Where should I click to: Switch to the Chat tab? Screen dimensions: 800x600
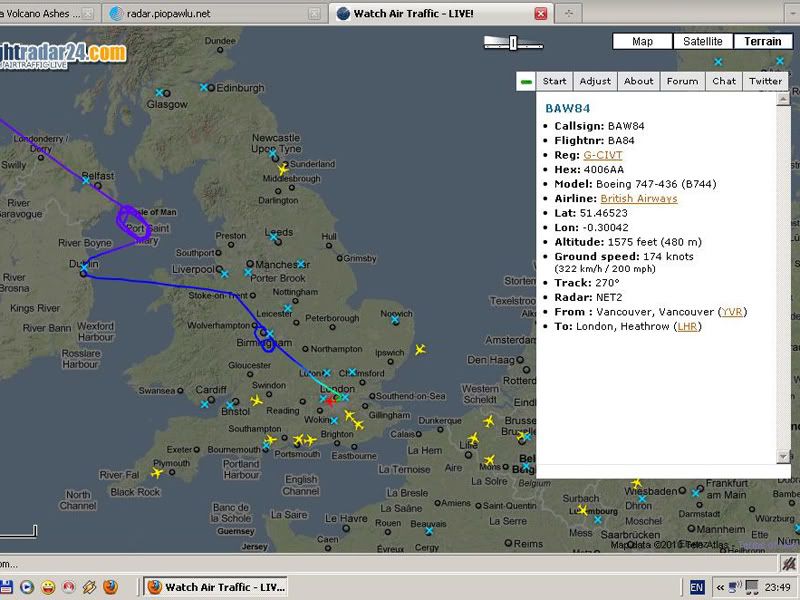724,81
